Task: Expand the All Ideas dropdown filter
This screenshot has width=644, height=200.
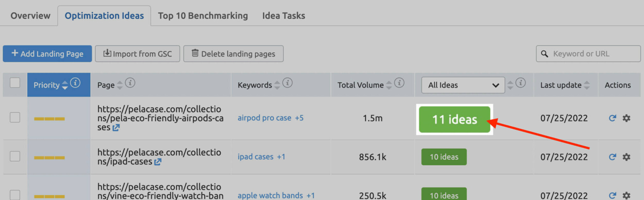Action: tap(463, 85)
